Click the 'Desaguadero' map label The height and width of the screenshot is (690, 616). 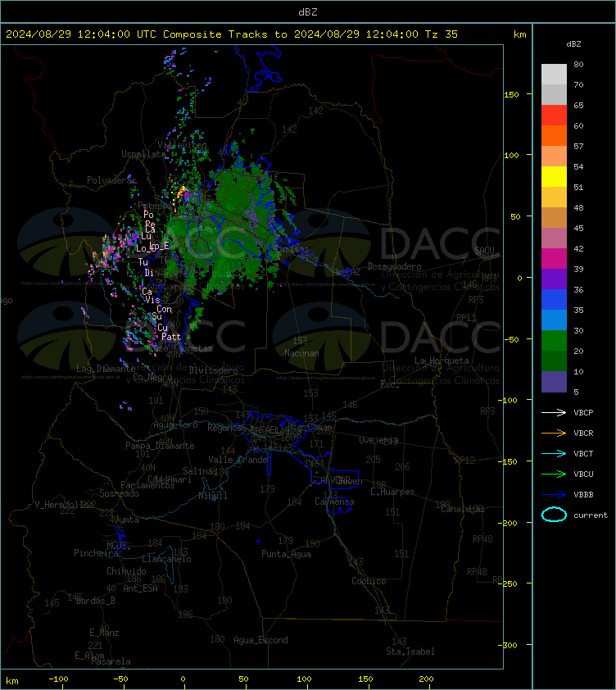394,266
